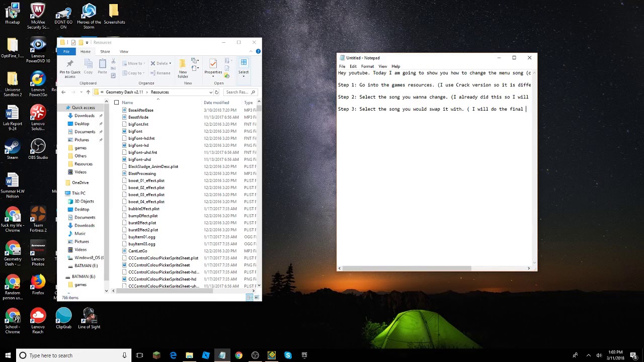Click Pin to Quick access icon
The height and width of the screenshot is (362, 644).
click(x=70, y=63)
